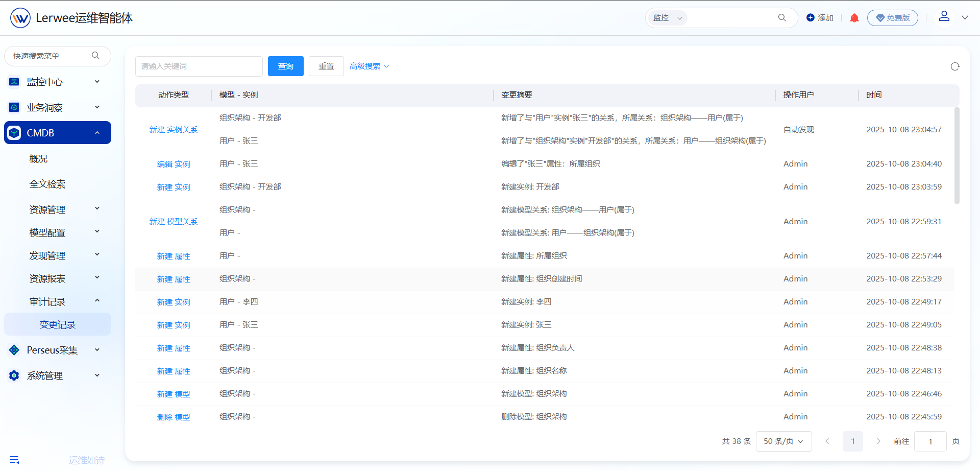
Task: Click the 时间 column header
Action: (x=874, y=95)
